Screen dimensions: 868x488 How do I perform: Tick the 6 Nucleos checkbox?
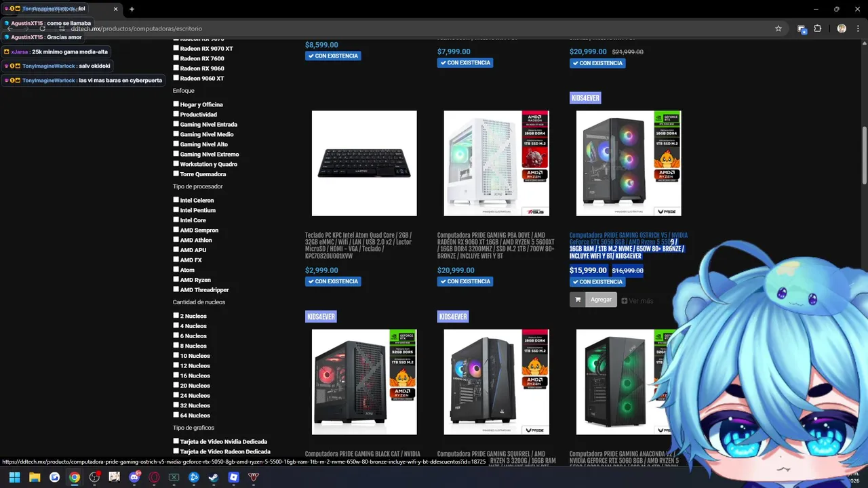pos(176,335)
